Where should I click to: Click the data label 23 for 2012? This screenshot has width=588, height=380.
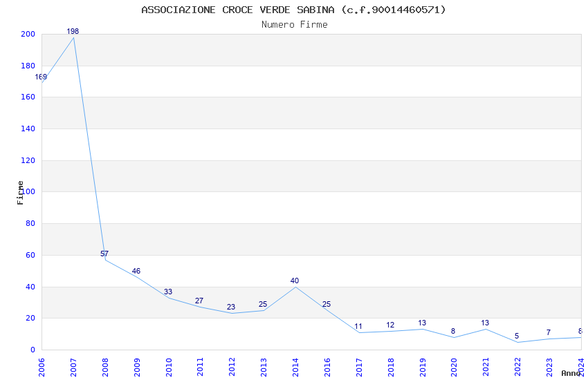pos(231,307)
